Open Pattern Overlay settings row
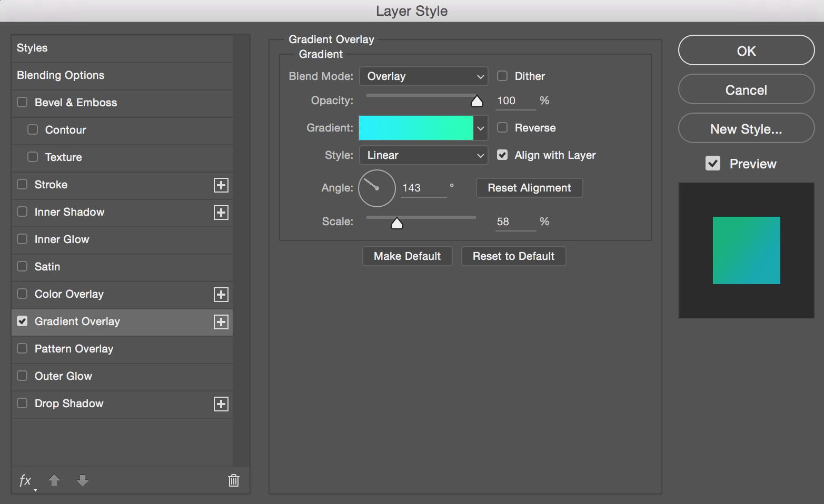824x504 pixels. click(122, 349)
